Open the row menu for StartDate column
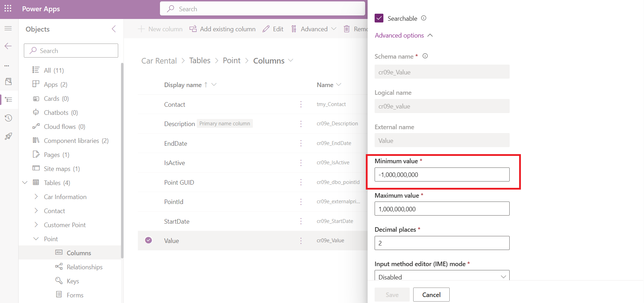The width and height of the screenshot is (644, 303). (x=301, y=221)
